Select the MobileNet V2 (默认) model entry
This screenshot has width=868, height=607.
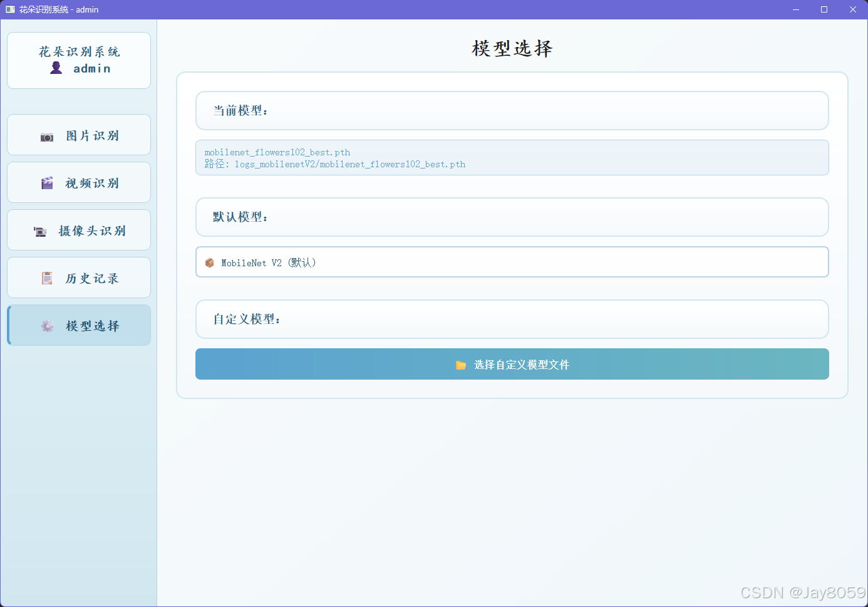[512, 262]
